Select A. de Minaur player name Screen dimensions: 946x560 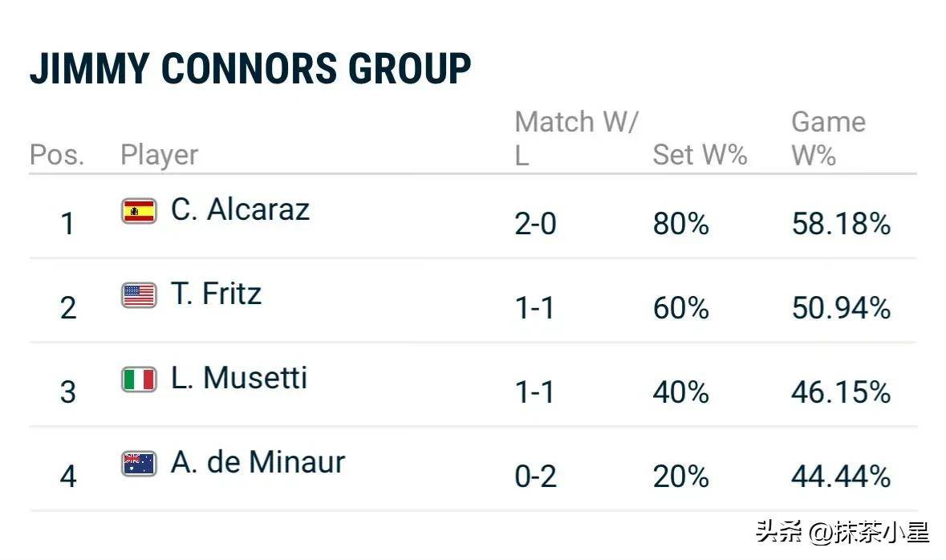tap(258, 463)
